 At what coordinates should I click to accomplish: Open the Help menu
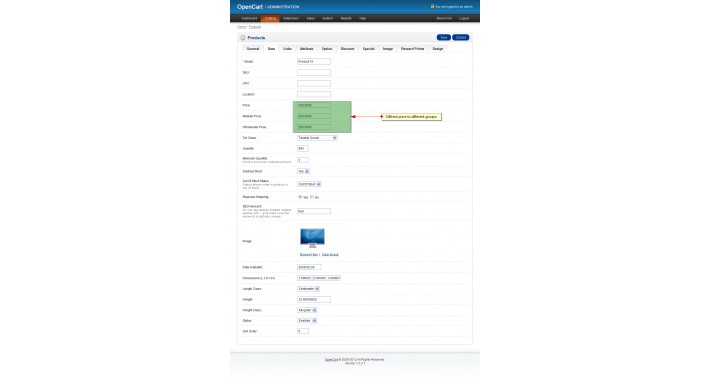coord(362,19)
